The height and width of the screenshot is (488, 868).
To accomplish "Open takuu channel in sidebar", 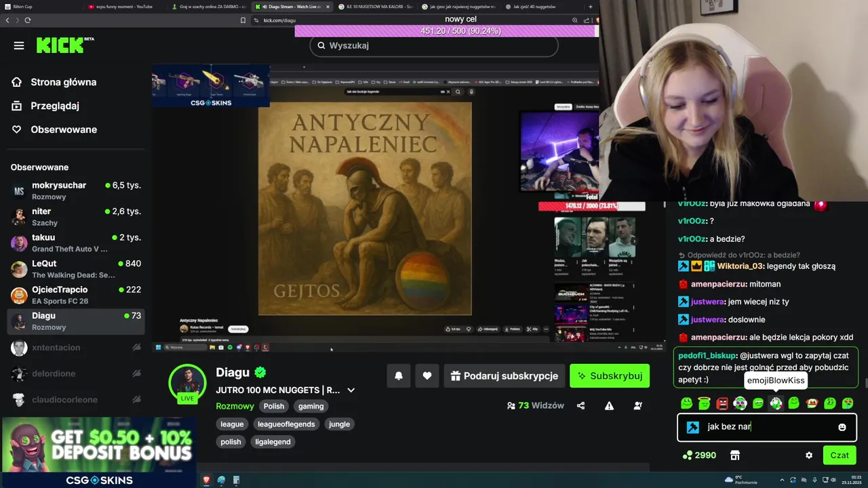I will 76,243.
